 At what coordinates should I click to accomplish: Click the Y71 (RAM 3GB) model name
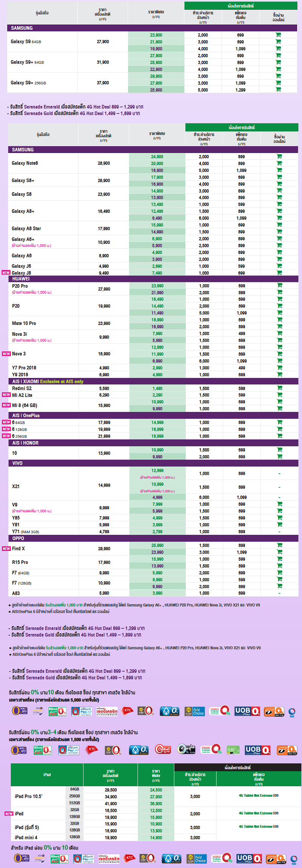tap(25, 531)
